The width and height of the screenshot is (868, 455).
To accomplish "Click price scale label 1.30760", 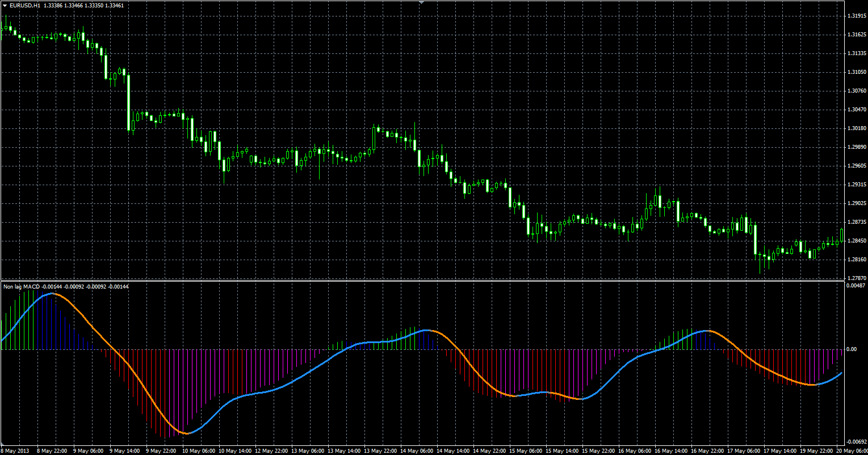I will tap(857, 90).
